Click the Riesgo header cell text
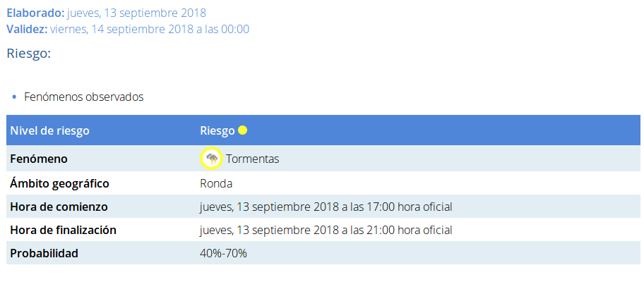The height and width of the screenshot is (282, 644). (x=217, y=130)
